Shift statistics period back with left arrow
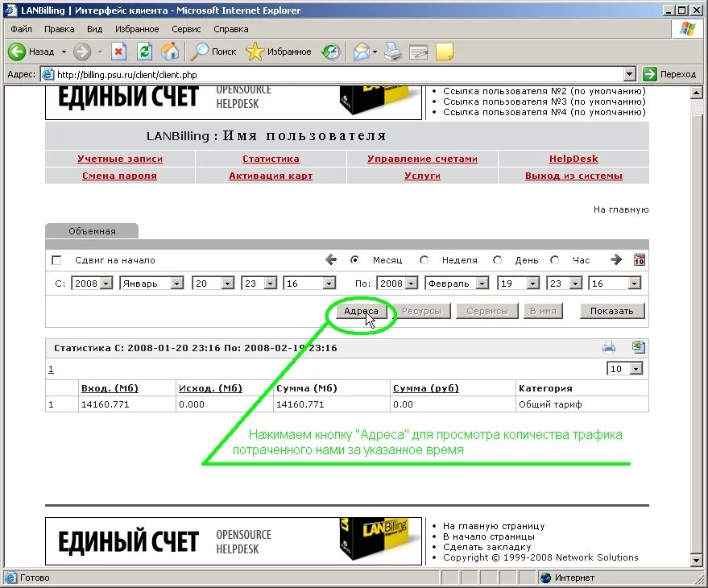The height and width of the screenshot is (588, 708). tap(331, 259)
